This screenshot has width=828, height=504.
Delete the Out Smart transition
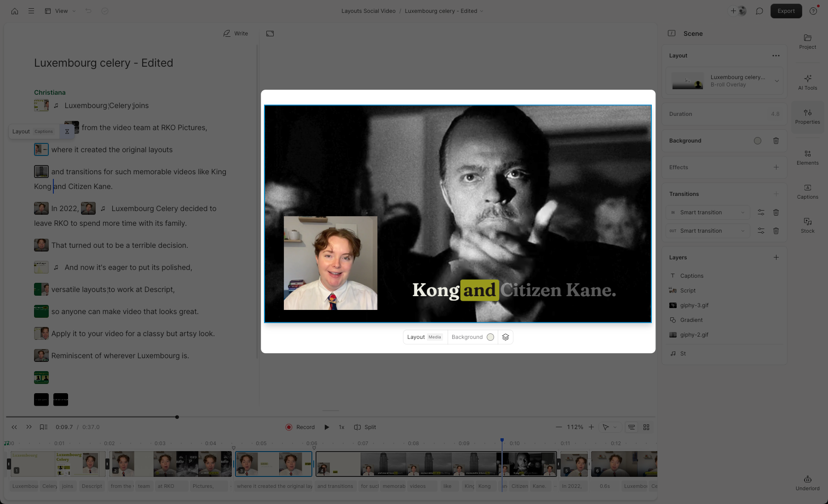tap(776, 230)
